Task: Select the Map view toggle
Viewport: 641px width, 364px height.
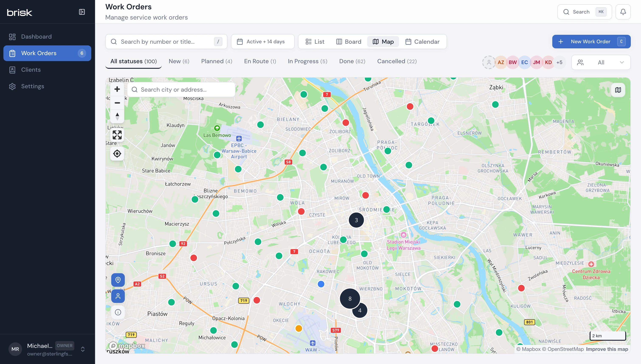Action: [383, 42]
